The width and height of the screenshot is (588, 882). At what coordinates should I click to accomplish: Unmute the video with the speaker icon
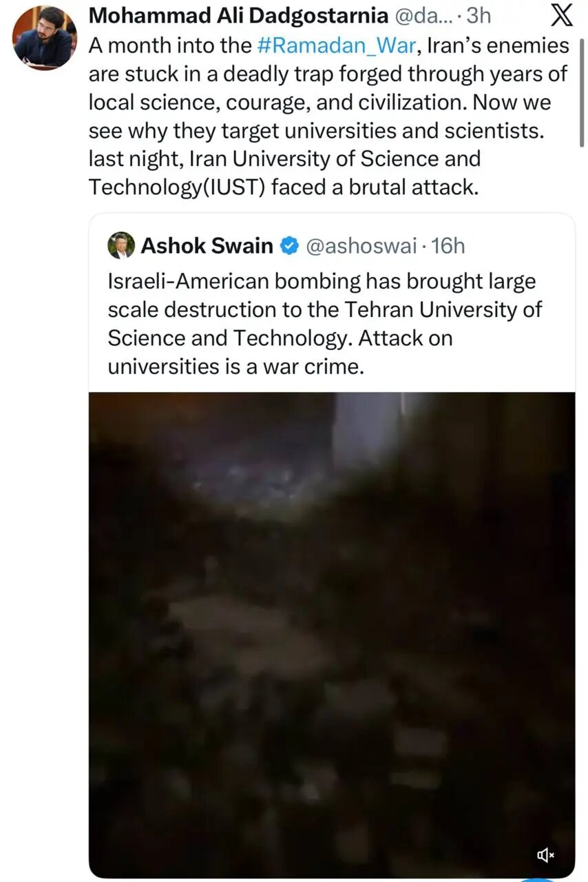coord(545,855)
